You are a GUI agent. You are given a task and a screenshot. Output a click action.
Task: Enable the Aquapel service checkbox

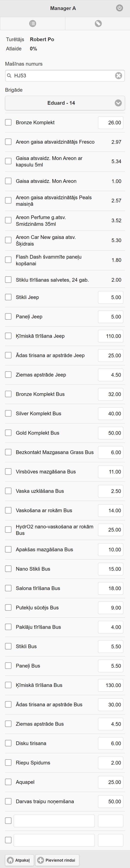point(8,782)
